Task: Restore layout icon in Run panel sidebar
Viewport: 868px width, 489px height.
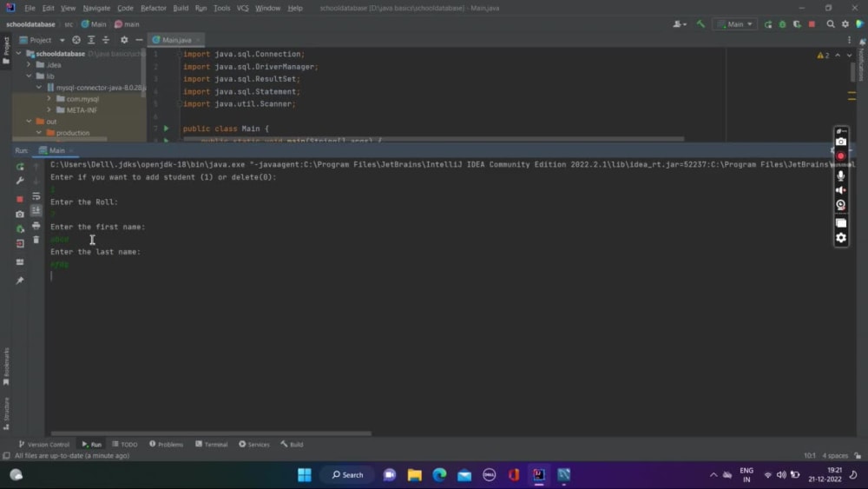Action: coord(20,262)
